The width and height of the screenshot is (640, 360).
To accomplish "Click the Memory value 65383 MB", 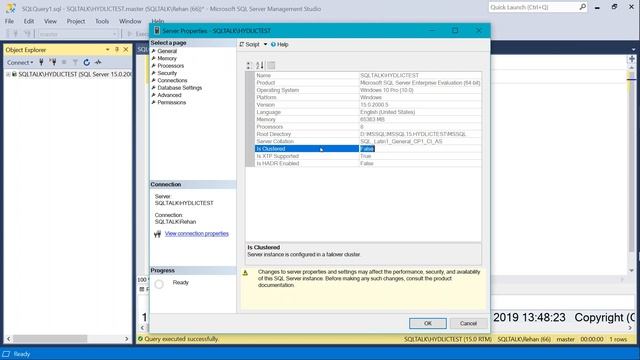I will point(372,120).
